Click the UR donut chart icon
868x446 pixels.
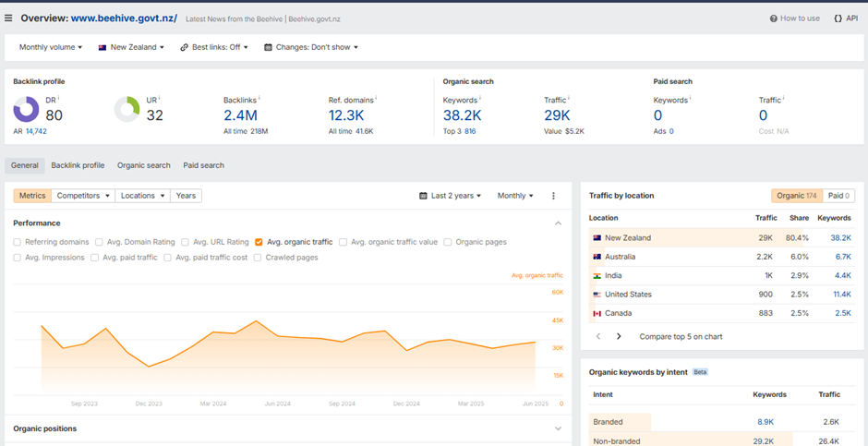(127, 110)
